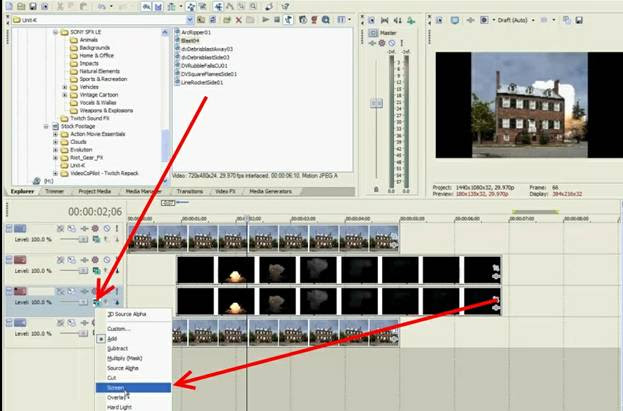Viewport: 623px width, 411px height.
Task: Solo track 1
Action: [117, 229]
